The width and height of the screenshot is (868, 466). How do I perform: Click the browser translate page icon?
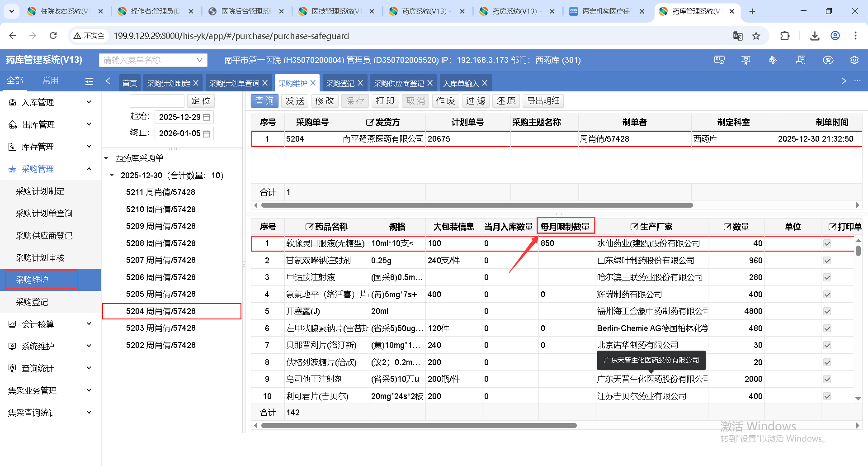[737, 36]
